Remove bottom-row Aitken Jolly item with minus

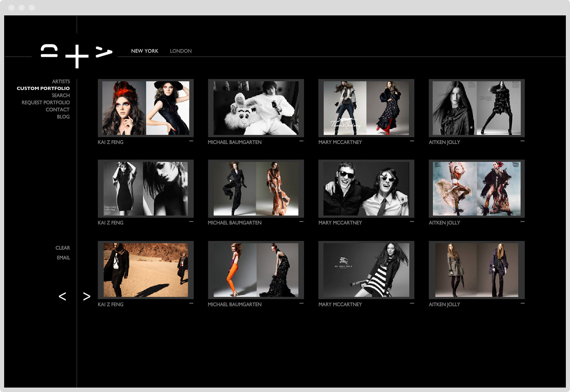(522, 303)
